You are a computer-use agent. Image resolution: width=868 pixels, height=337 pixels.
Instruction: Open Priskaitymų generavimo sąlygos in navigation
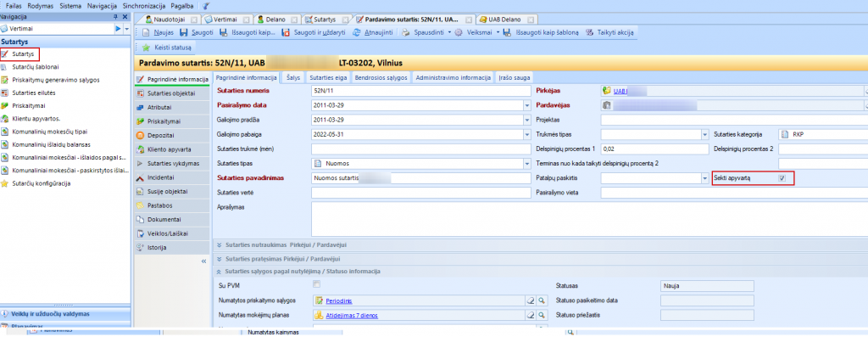click(56, 80)
